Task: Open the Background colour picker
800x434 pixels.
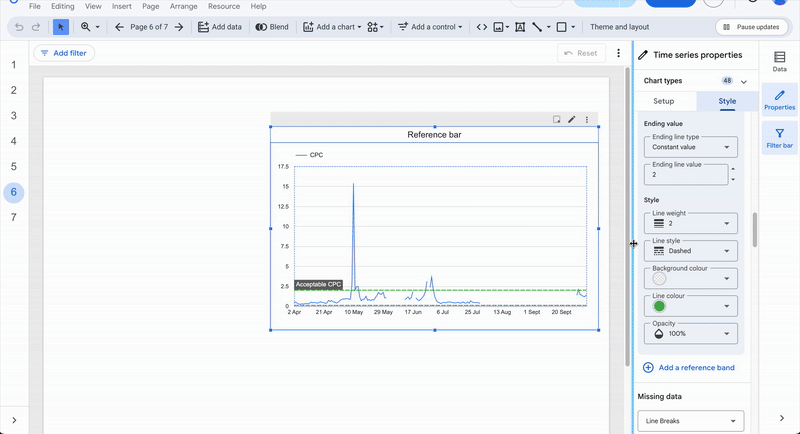Action: click(690, 278)
